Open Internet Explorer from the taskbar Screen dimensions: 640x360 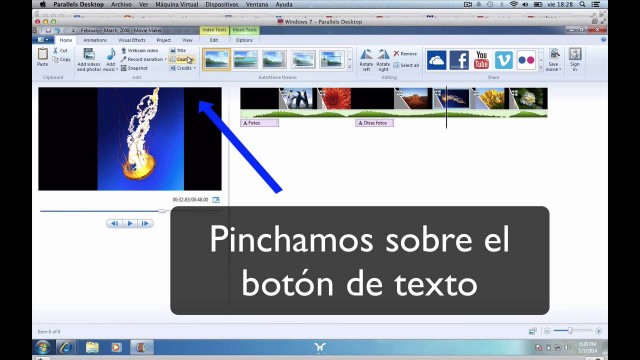point(66,347)
